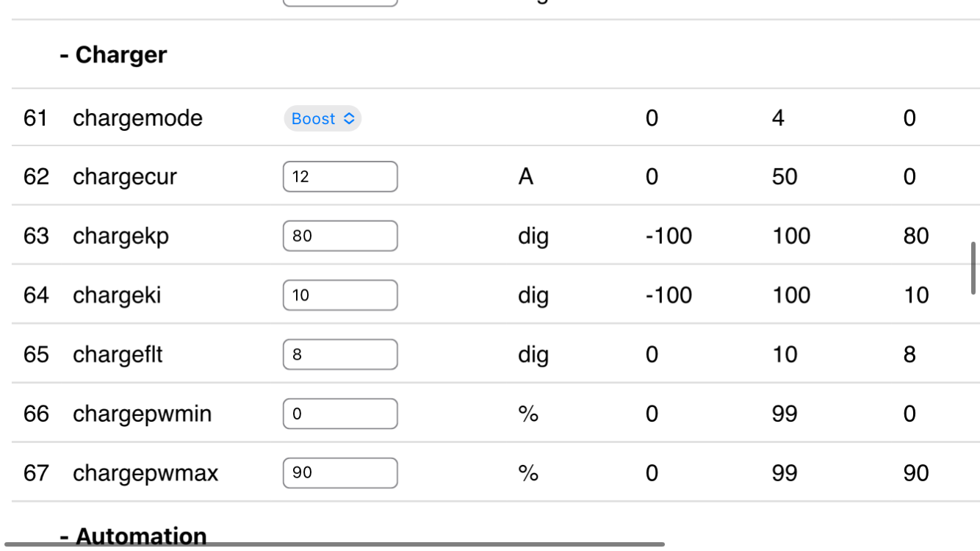Select the chargeki value field
Screen dimensions: 980x551
(340, 295)
